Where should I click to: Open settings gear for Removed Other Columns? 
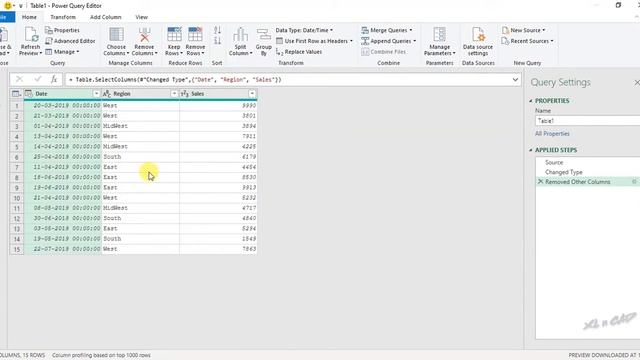[634, 182]
